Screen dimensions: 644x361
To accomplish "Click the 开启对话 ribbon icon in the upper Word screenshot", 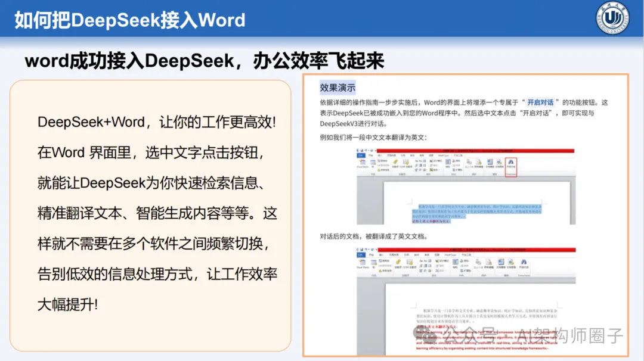I will coord(510,164).
